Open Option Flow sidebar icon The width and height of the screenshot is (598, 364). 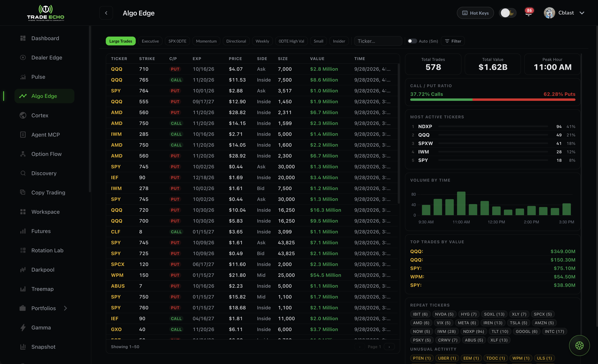(x=23, y=154)
